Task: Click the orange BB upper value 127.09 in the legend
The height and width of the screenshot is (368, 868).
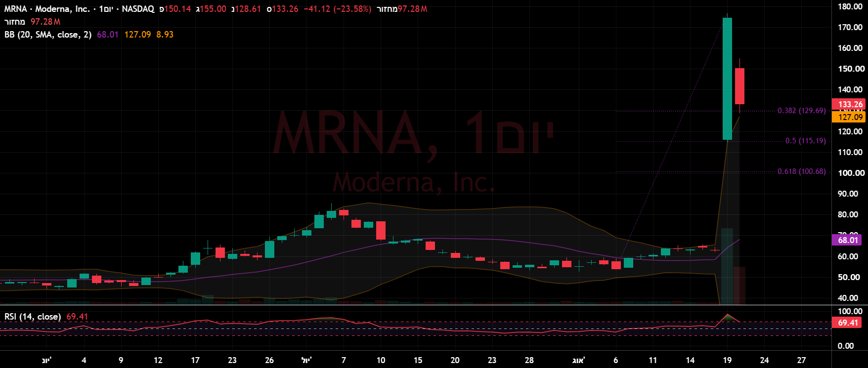Action: click(x=137, y=35)
